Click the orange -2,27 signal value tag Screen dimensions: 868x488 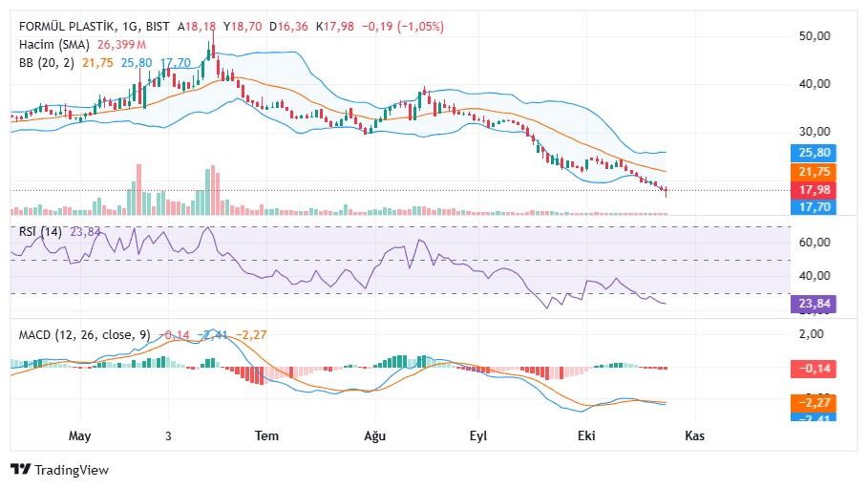(814, 403)
